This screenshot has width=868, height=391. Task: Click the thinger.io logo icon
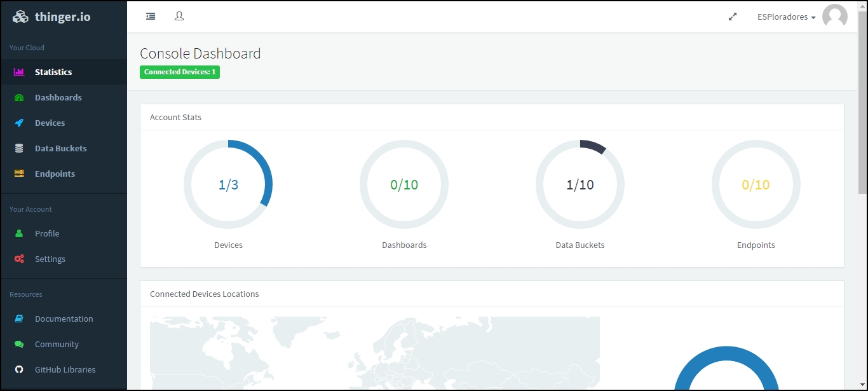(20, 17)
